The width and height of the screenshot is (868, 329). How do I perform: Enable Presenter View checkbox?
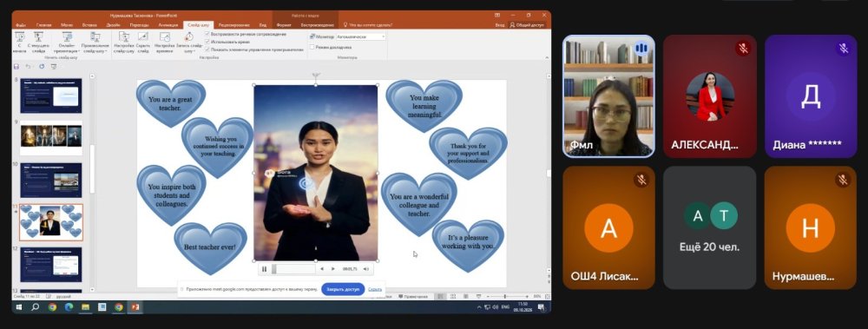312,47
